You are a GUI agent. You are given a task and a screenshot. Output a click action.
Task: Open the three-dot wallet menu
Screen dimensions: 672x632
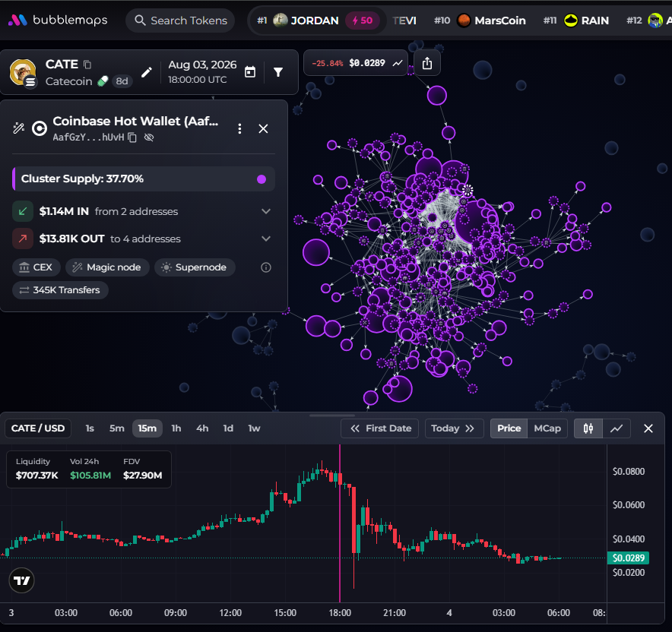click(239, 128)
